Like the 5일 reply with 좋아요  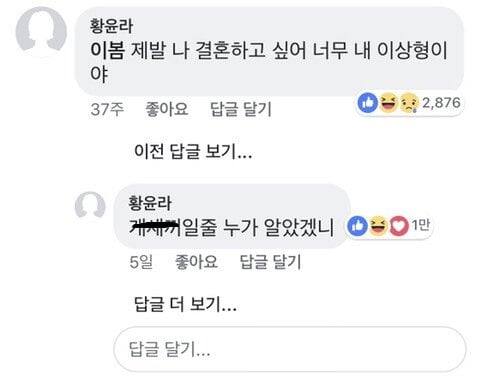pos(196,262)
